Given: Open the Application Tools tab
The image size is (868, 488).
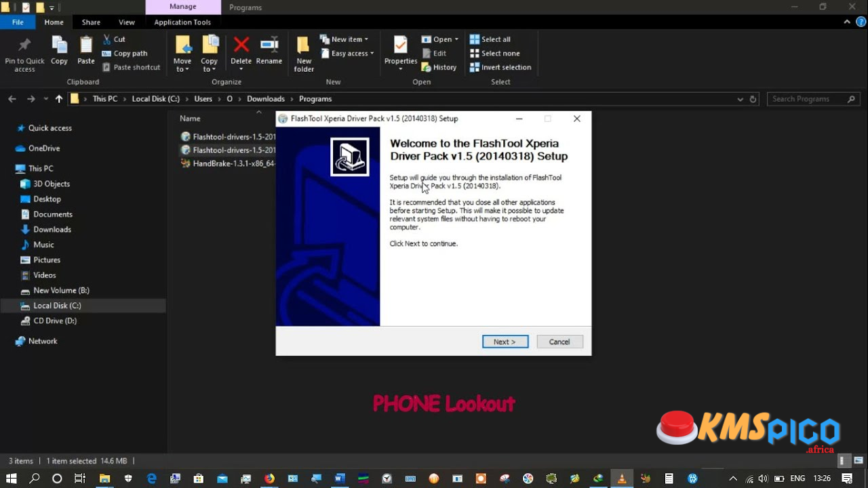Looking at the screenshot, I should pyautogui.click(x=182, y=22).
